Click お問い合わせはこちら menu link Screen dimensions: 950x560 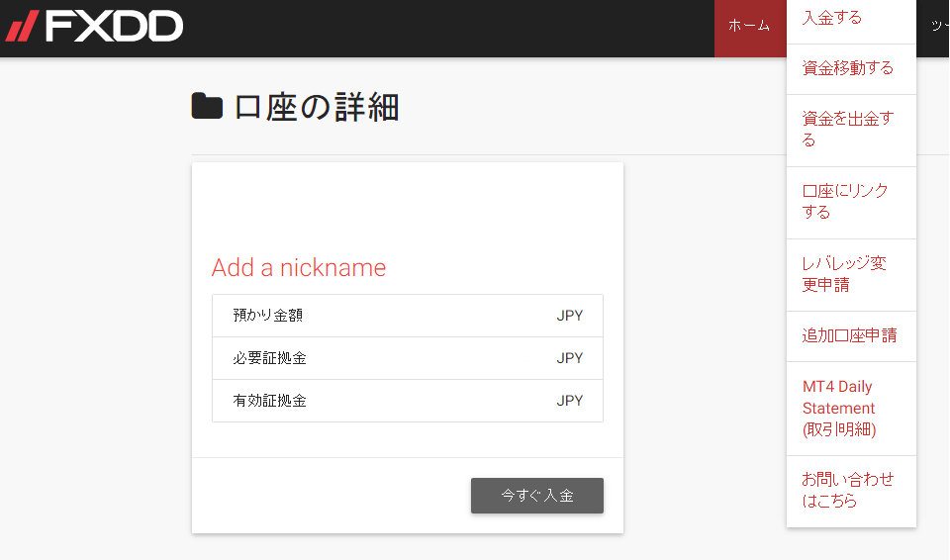click(x=851, y=491)
